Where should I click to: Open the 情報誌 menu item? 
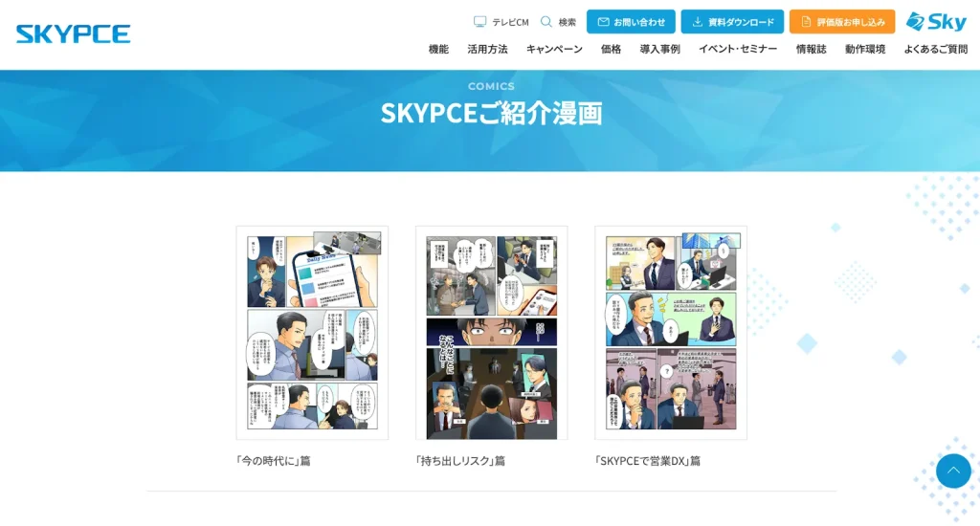[x=812, y=49]
